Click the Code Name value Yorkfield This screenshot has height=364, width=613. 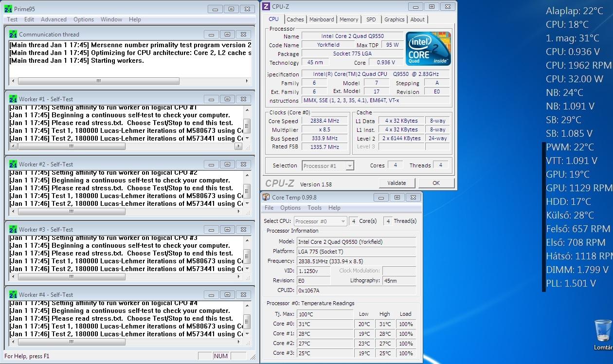328,45
